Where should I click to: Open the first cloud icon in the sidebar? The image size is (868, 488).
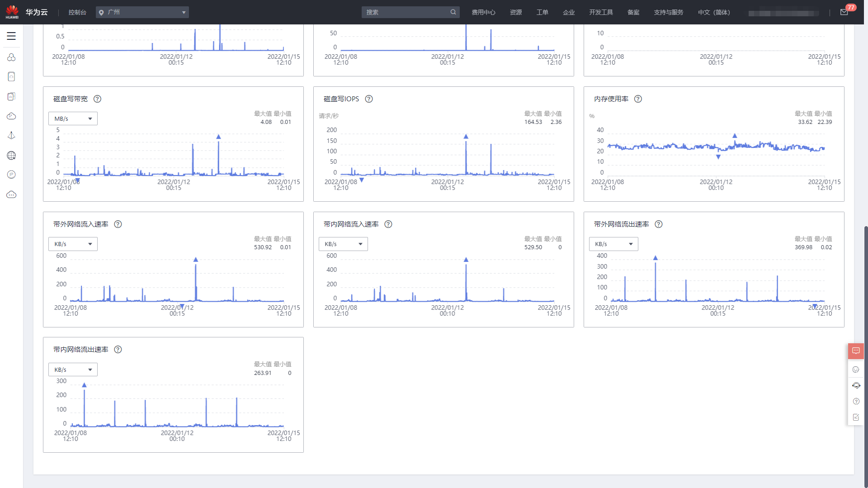pyautogui.click(x=11, y=116)
